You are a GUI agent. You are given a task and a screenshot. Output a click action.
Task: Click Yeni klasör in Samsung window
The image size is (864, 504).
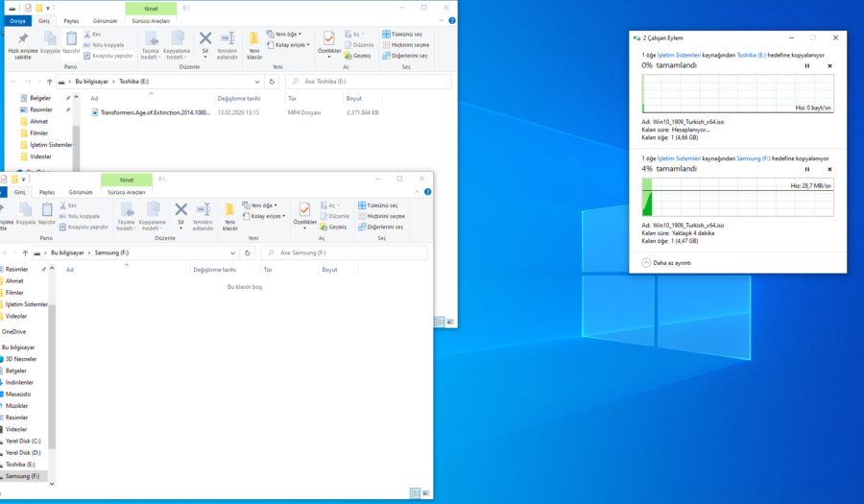[x=229, y=216]
